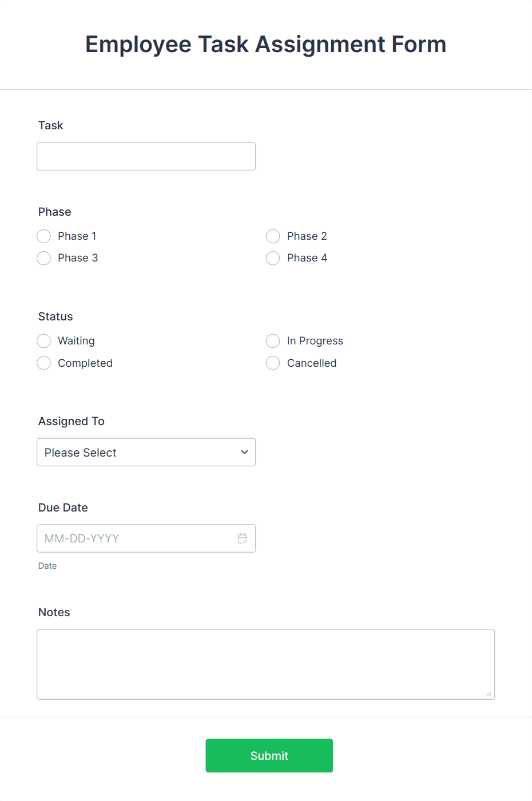The height and width of the screenshot is (801, 532).
Task: Click the Submit button
Action: coord(269,755)
